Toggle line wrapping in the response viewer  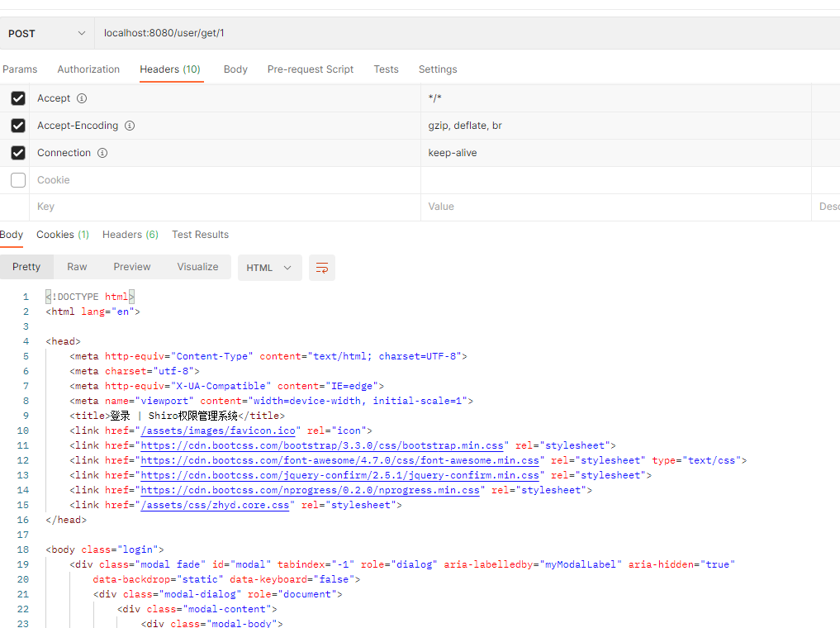[x=321, y=267]
